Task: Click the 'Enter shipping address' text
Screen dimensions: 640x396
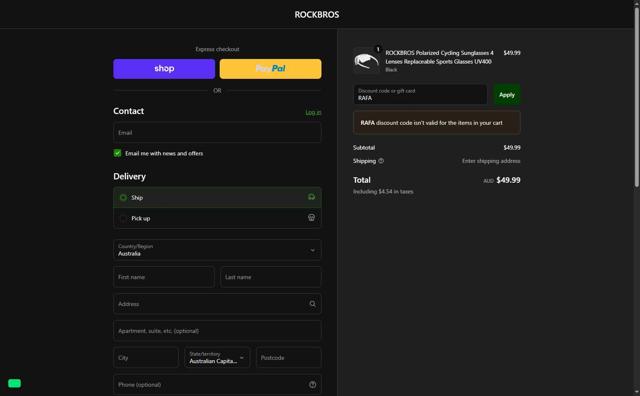Action: pyautogui.click(x=491, y=161)
